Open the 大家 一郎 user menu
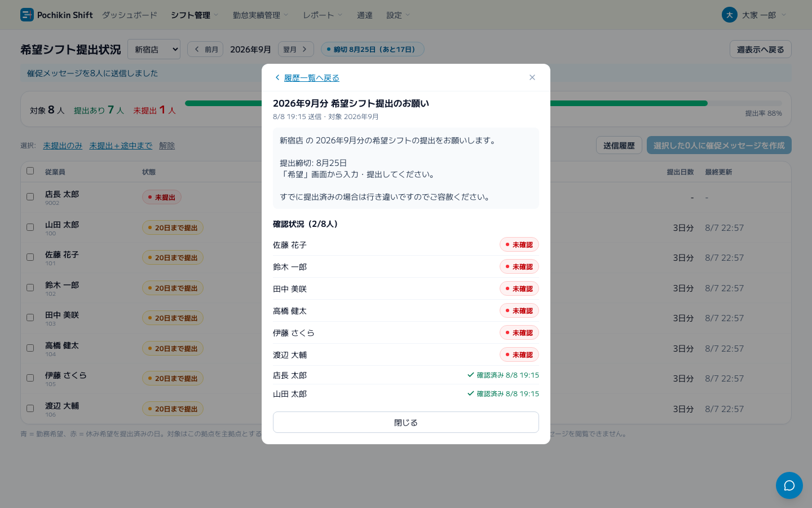The image size is (812, 508). (754, 15)
